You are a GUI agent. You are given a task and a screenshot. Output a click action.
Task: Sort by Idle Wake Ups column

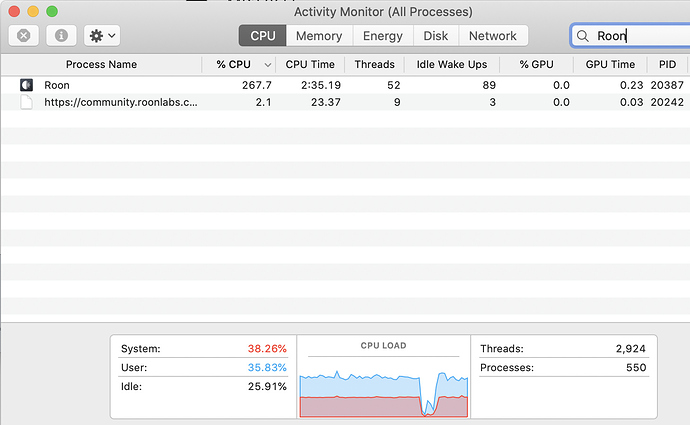click(452, 65)
